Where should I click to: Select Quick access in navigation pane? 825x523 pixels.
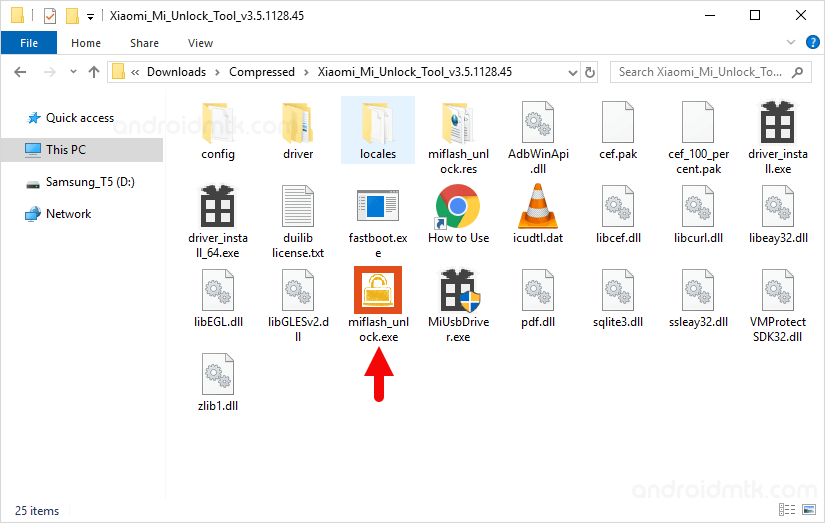pos(70,118)
